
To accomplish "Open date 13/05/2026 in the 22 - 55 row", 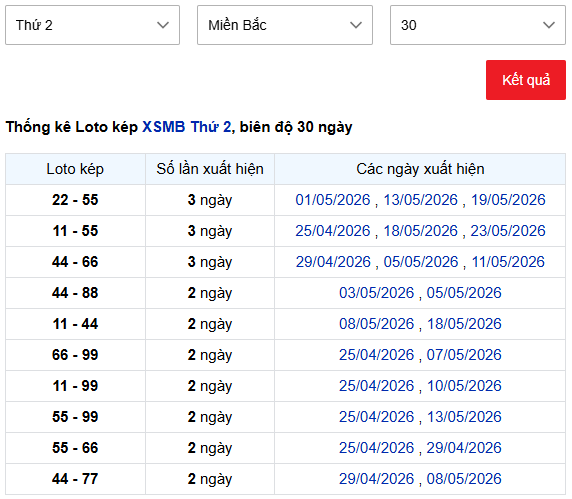I will [420, 200].
